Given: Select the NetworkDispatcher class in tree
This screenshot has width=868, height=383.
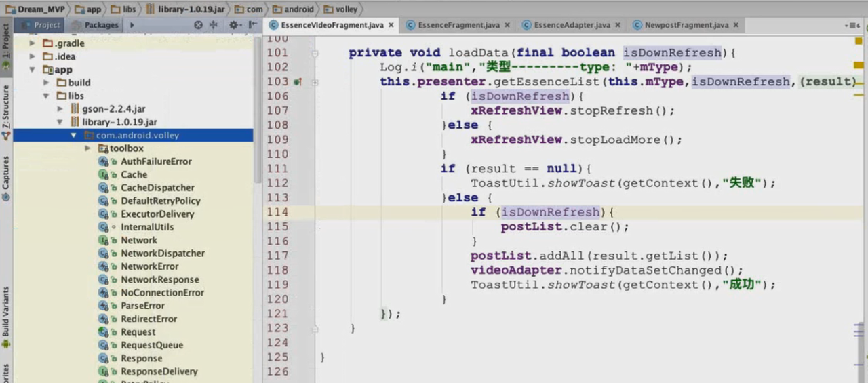Looking at the screenshot, I should [162, 254].
